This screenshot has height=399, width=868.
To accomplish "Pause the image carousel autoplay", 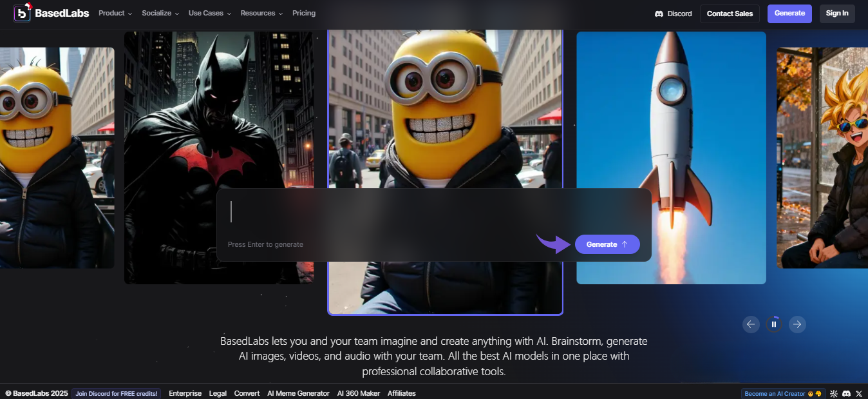I will coord(774,324).
